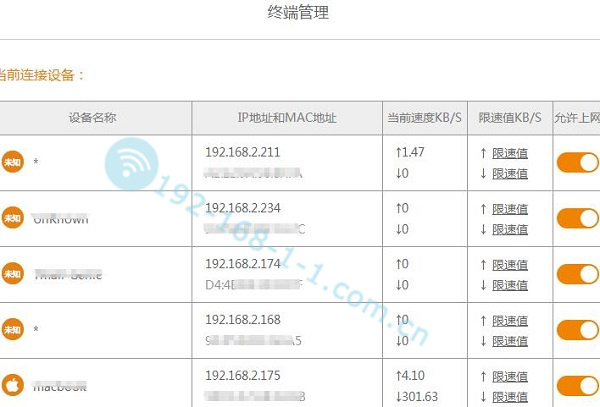Disable internet access for 192.168.2.211
Screen dimensions: 600x407
click(577, 163)
